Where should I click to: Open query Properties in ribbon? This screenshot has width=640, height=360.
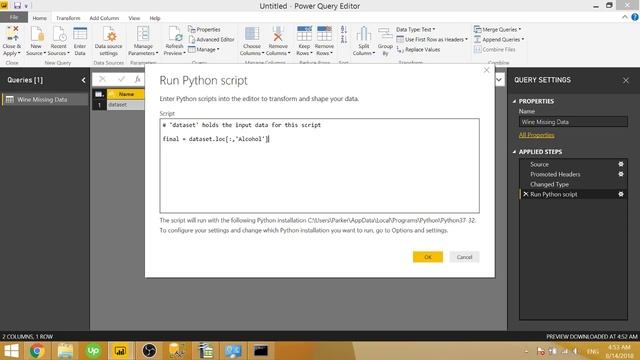204,29
